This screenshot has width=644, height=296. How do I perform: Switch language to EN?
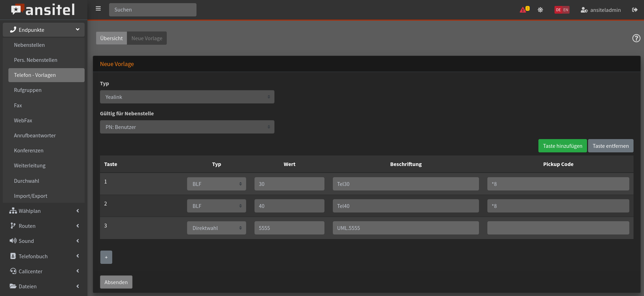(566, 10)
